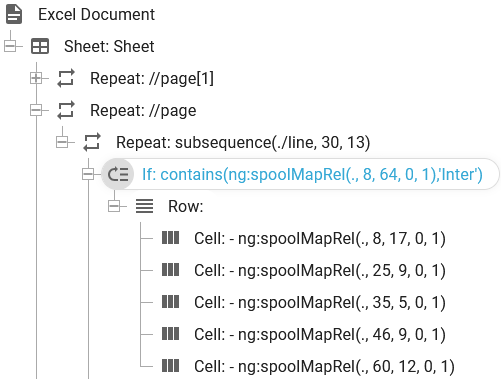Collapse the subsequence repeat node
The width and height of the screenshot is (501, 379).
click(x=62, y=142)
